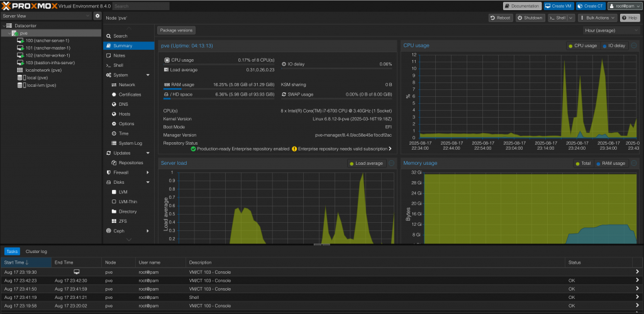This screenshot has width=644, height=314.
Task: Open the Search node menu item
Action: tap(128, 36)
